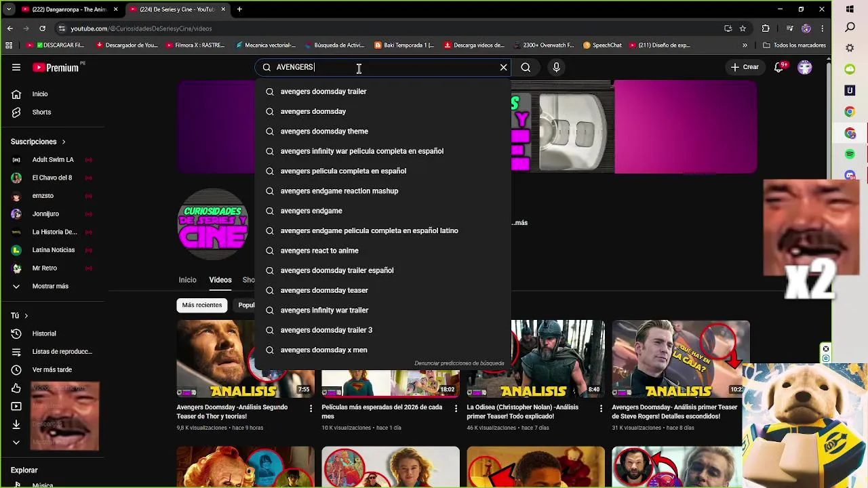Reload the page in browser

[x=42, y=28]
